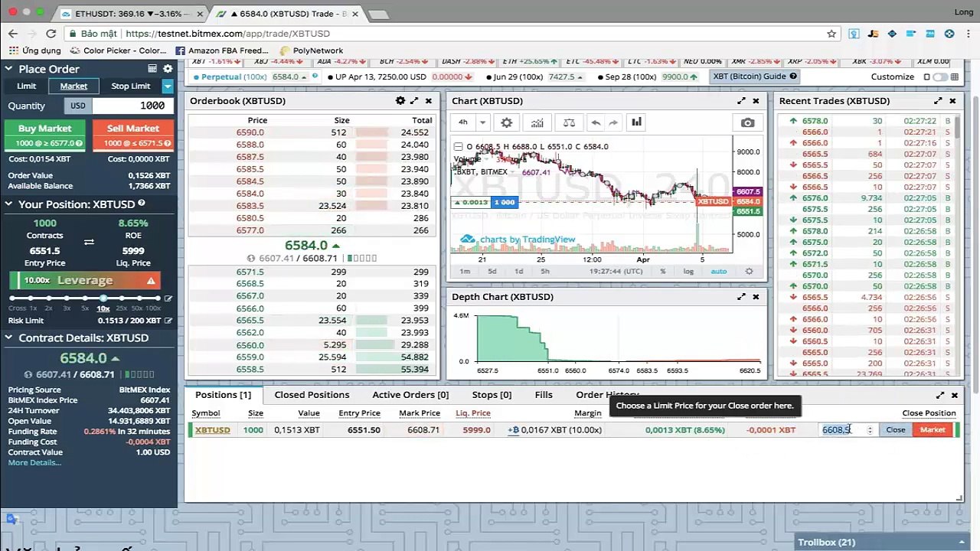The width and height of the screenshot is (980, 551).
Task: Open XBTUSD symbol link in positions
Action: pyautogui.click(x=212, y=430)
